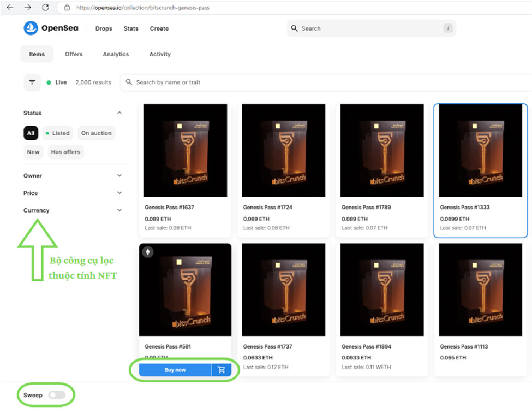The width and height of the screenshot is (532, 413).
Task: Open the Drops menu
Action: (104, 28)
